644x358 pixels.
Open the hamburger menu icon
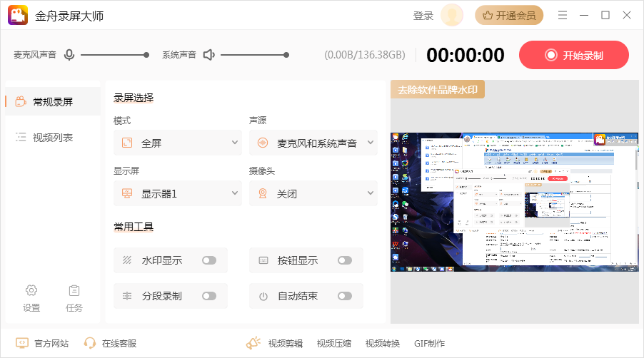(x=563, y=15)
